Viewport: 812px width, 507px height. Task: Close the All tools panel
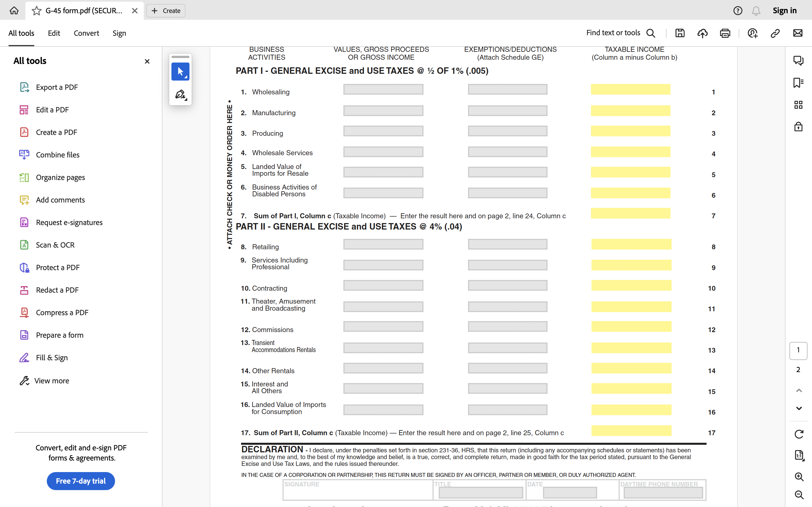(147, 61)
